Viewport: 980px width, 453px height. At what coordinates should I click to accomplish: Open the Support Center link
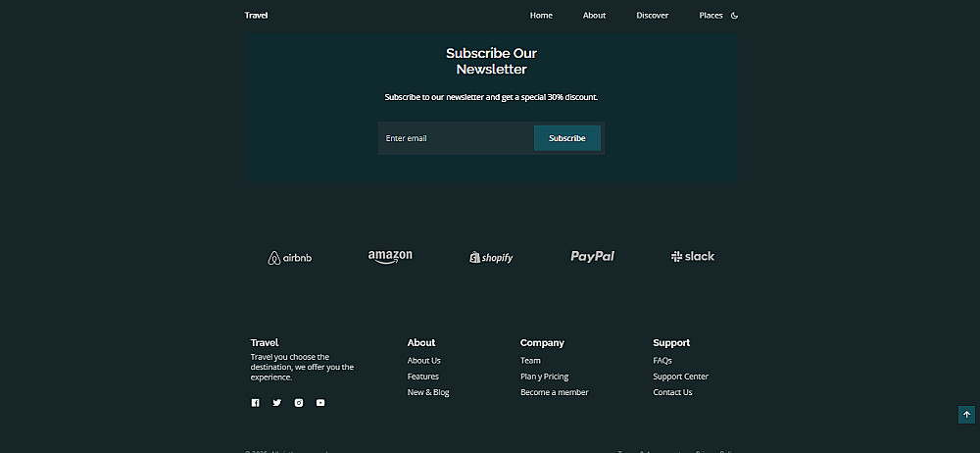(x=681, y=377)
